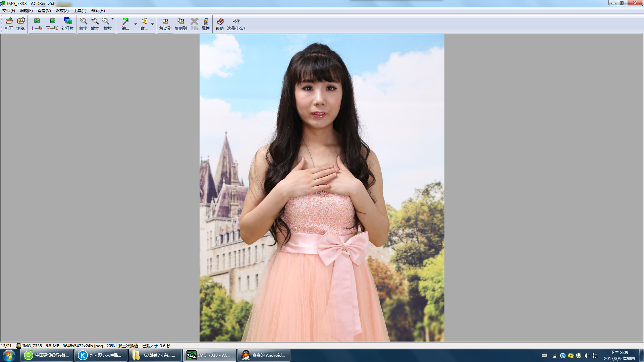Click the Open (打开) toolbar icon
This screenshot has height=362, width=644.
[x=9, y=24]
